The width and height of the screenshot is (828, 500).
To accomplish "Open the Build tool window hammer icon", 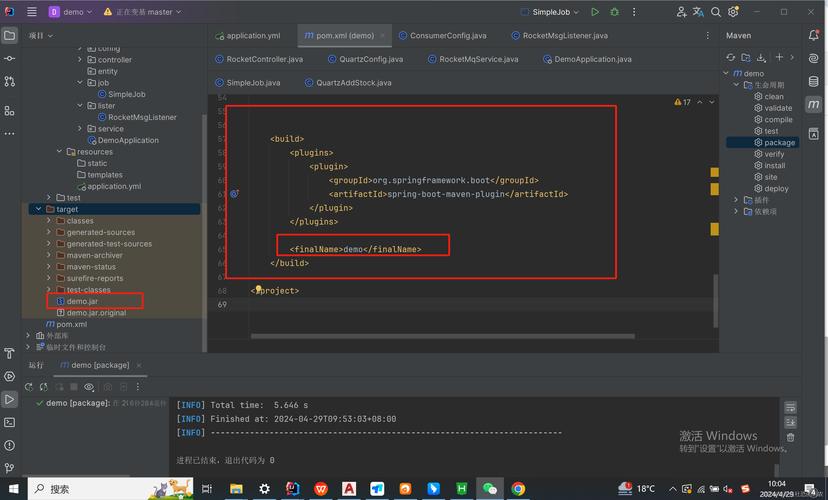I will point(10,353).
